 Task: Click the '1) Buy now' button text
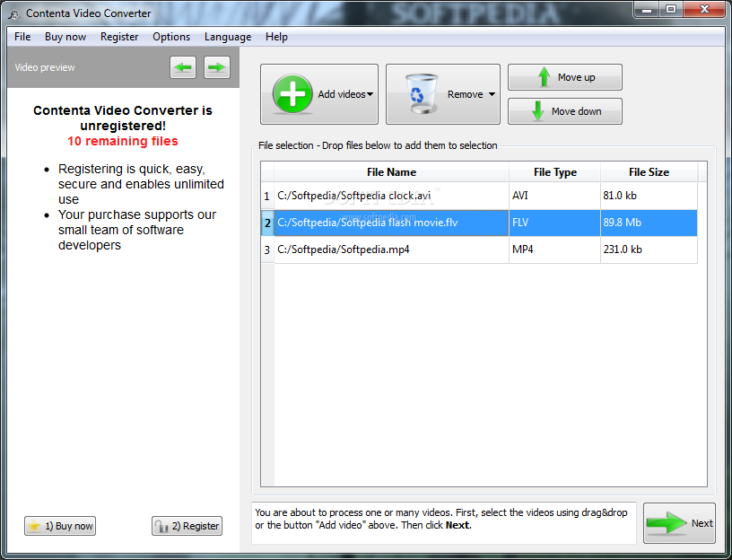click(x=69, y=527)
